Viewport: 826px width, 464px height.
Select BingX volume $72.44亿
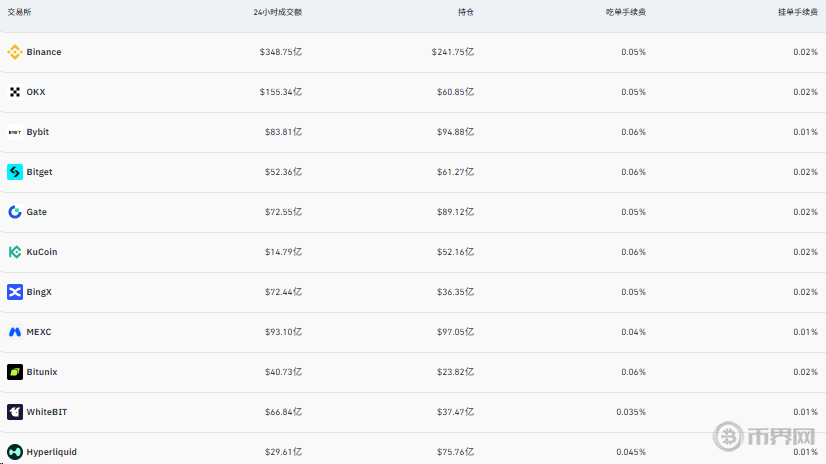pyautogui.click(x=283, y=292)
